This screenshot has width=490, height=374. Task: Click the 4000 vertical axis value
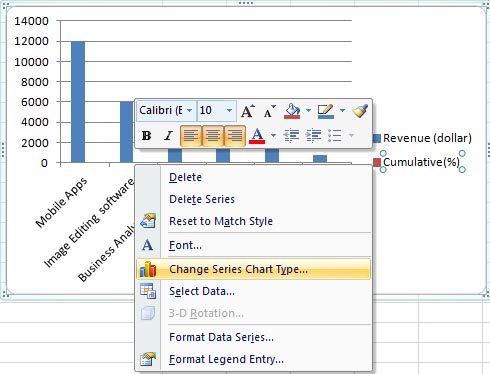[35, 122]
